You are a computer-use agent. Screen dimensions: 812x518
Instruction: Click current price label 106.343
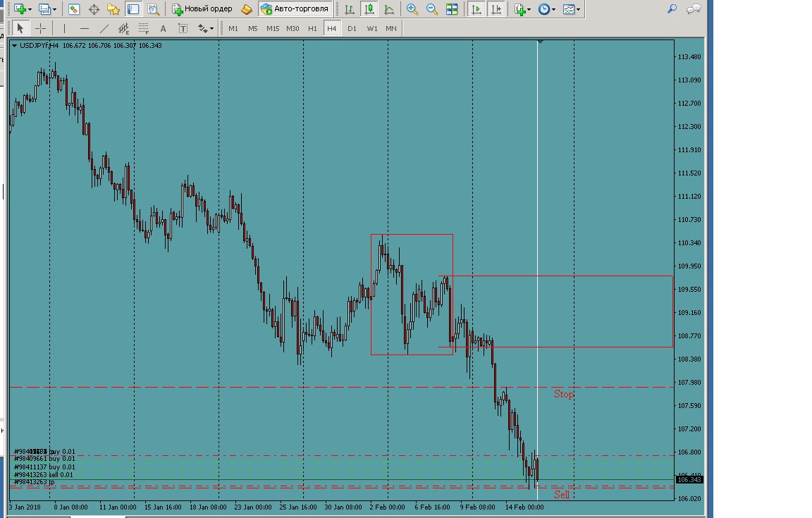(689, 480)
